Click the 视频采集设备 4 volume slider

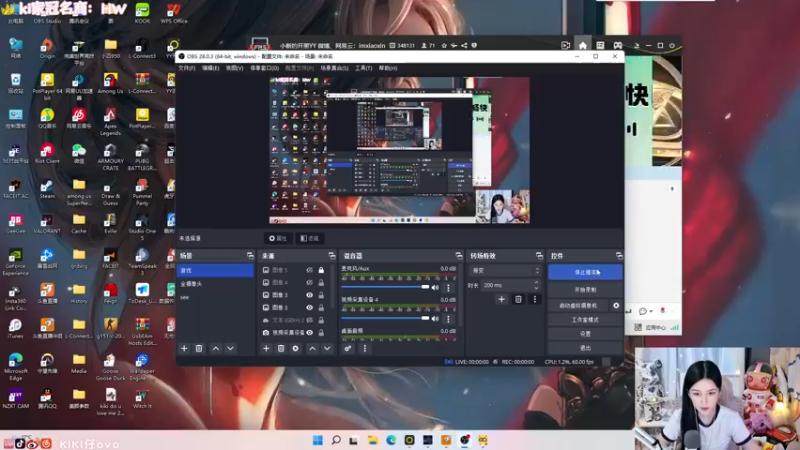point(385,318)
